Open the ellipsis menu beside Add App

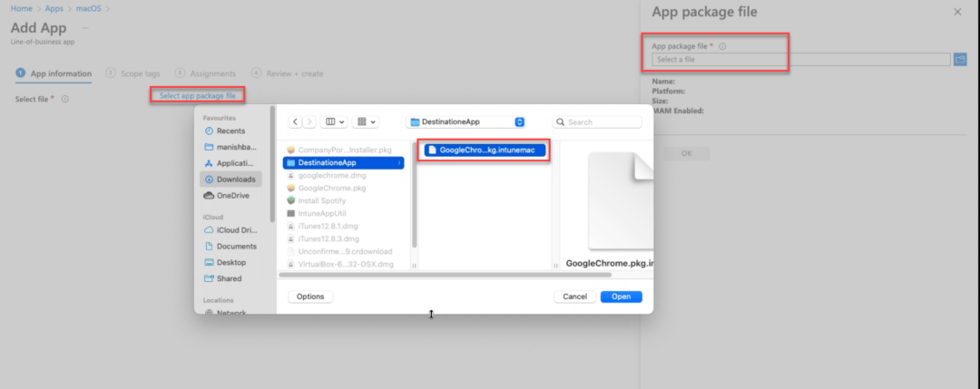click(85, 28)
